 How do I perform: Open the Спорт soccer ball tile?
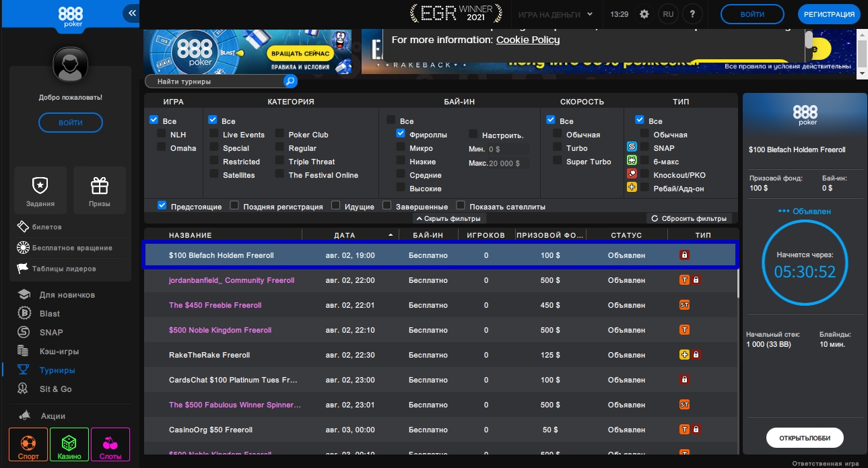pyautogui.click(x=28, y=444)
